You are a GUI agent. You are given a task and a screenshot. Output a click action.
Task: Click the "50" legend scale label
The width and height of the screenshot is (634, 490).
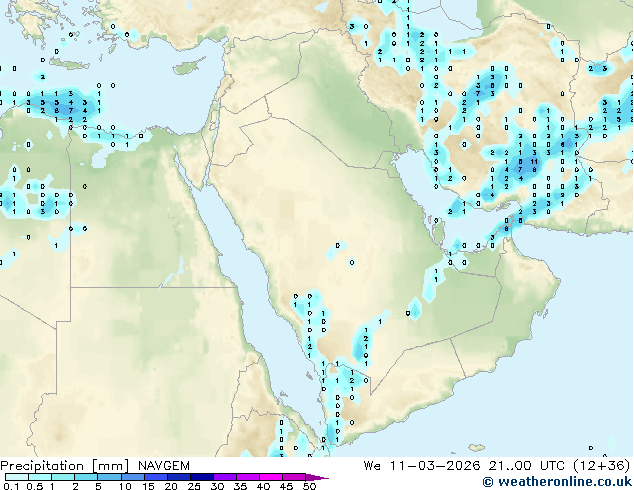pos(309,486)
